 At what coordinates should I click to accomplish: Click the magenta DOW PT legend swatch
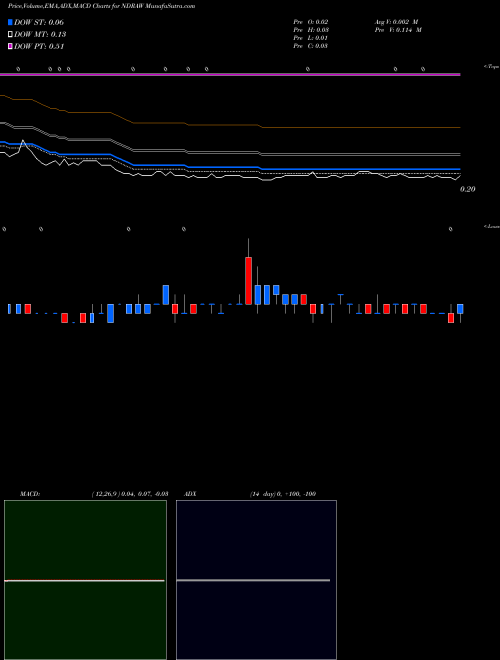10,46
